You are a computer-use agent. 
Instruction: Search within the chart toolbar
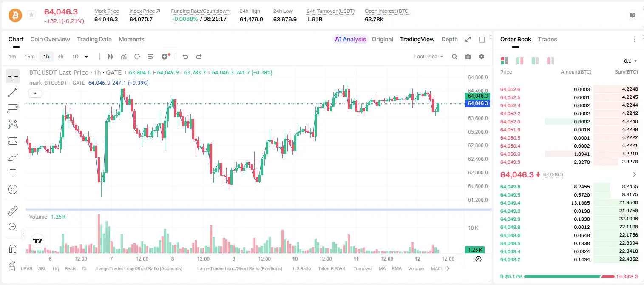point(454,57)
